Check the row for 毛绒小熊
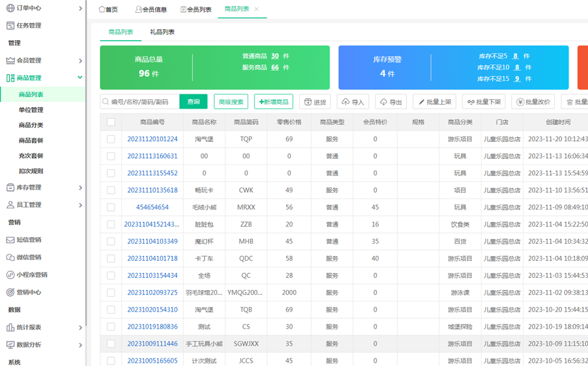 pyautogui.click(x=111, y=207)
